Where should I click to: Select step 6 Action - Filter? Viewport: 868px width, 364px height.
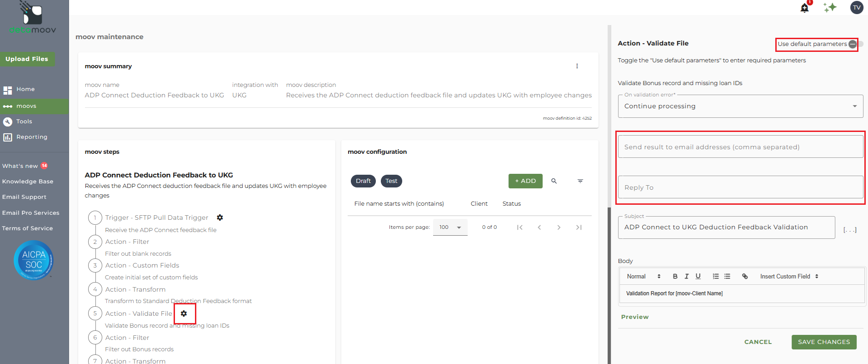[x=127, y=338]
